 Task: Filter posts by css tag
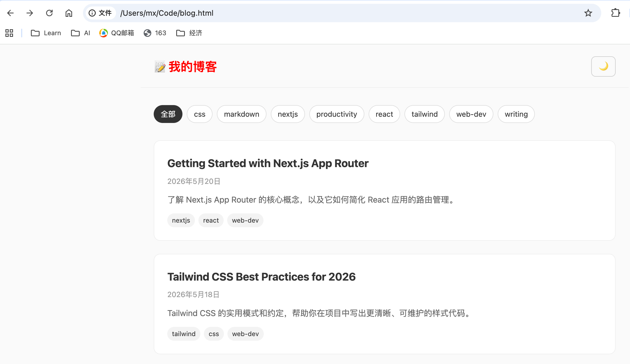pos(200,114)
